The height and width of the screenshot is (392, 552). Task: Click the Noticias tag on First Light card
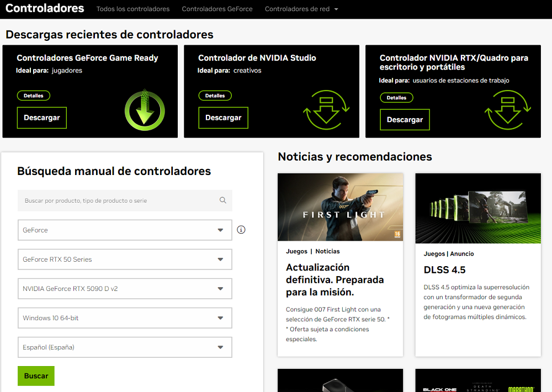coord(327,251)
